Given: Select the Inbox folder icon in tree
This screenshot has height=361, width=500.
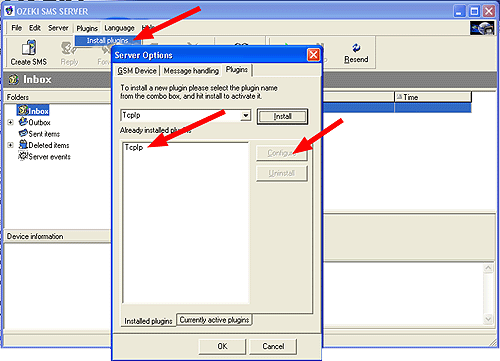Looking at the screenshot, I should tap(23, 110).
